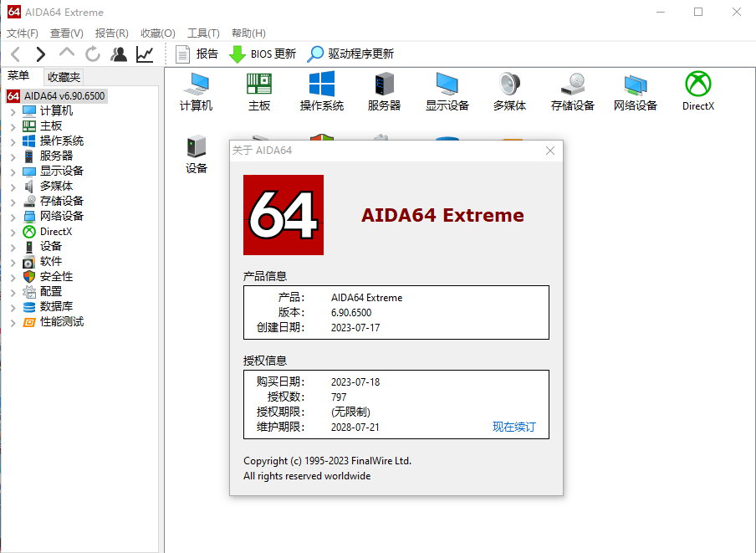Open the 计算机 icon in main panel
The height and width of the screenshot is (553, 756).
click(197, 92)
